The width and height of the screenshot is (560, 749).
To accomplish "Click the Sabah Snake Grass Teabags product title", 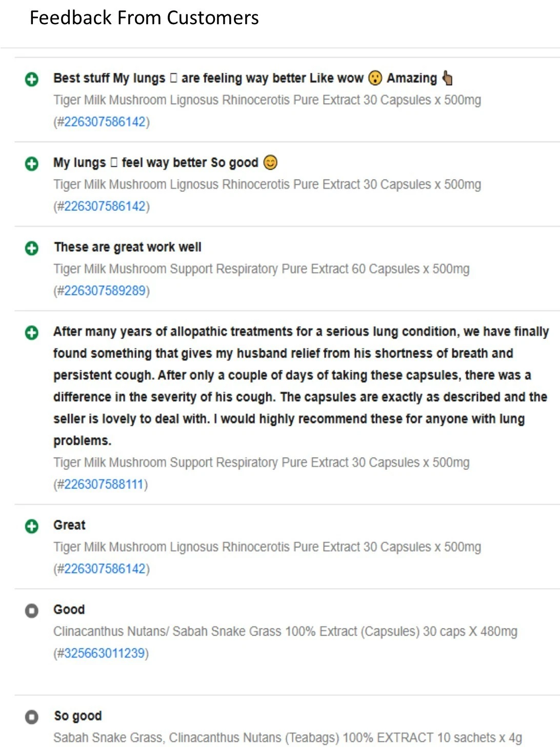I will (x=287, y=738).
